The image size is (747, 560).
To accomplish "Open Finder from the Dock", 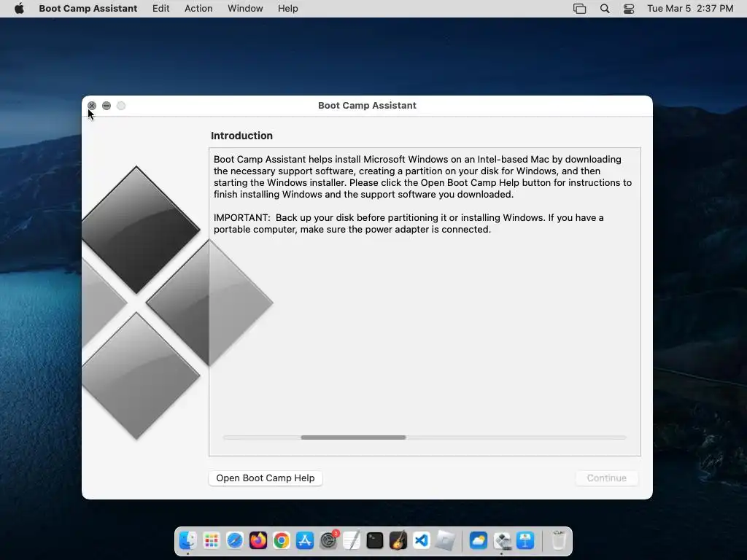I will (x=187, y=540).
